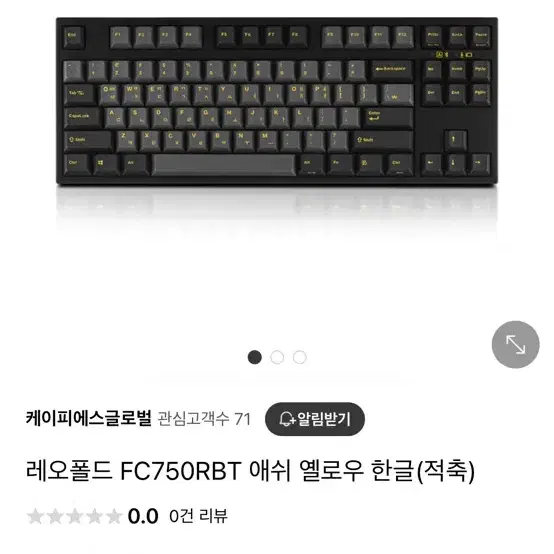This screenshot has height=554, width=554.
Task: Click the bell icon in 알림받기
Action: [x=287, y=419]
